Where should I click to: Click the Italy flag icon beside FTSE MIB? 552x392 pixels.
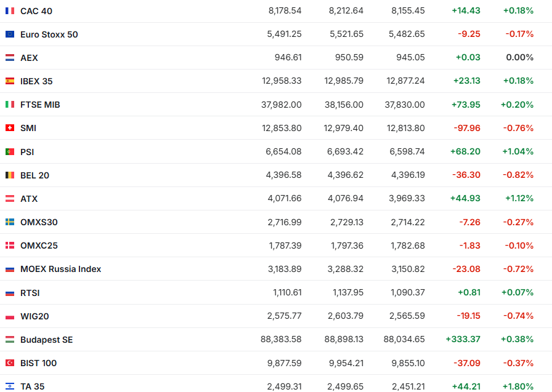click(x=10, y=105)
